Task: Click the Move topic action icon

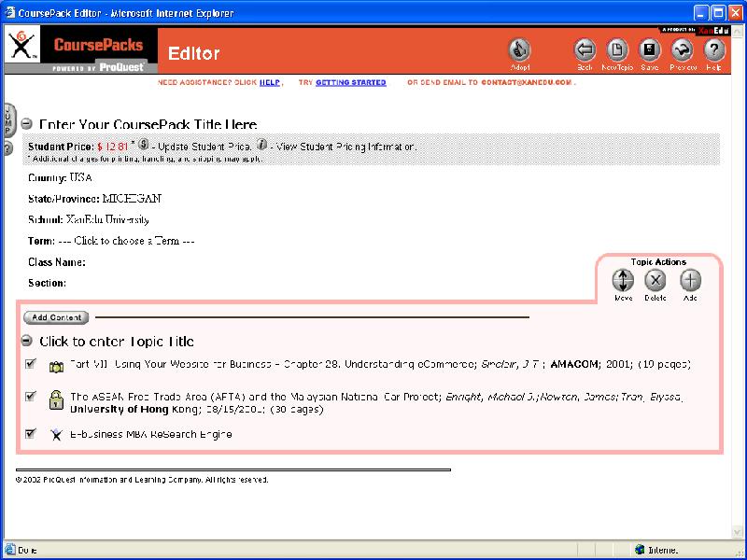Action: [x=623, y=280]
